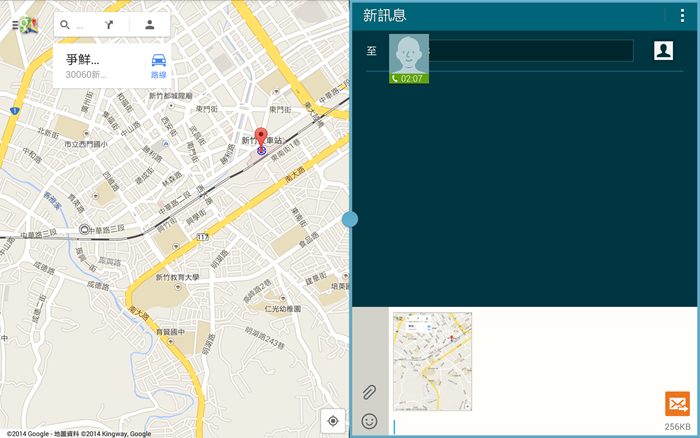700x438 pixels.
Task: Tap the route 117 shield on map
Action: [x=203, y=237]
